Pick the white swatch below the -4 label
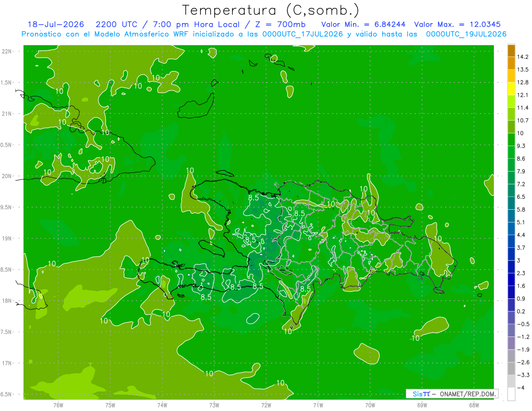Viewport: 532px width, 411px height. click(x=511, y=394)
